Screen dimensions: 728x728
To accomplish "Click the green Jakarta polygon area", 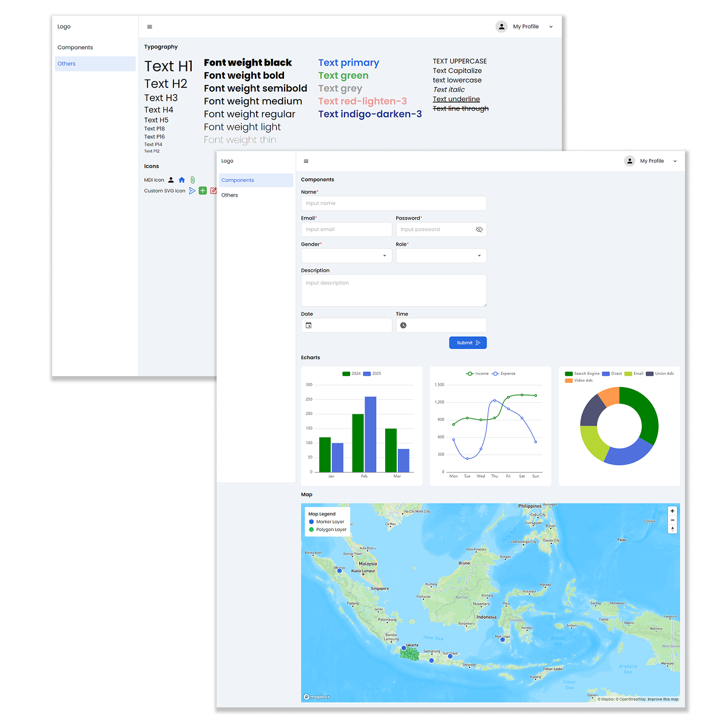I will tap(410, 654).
